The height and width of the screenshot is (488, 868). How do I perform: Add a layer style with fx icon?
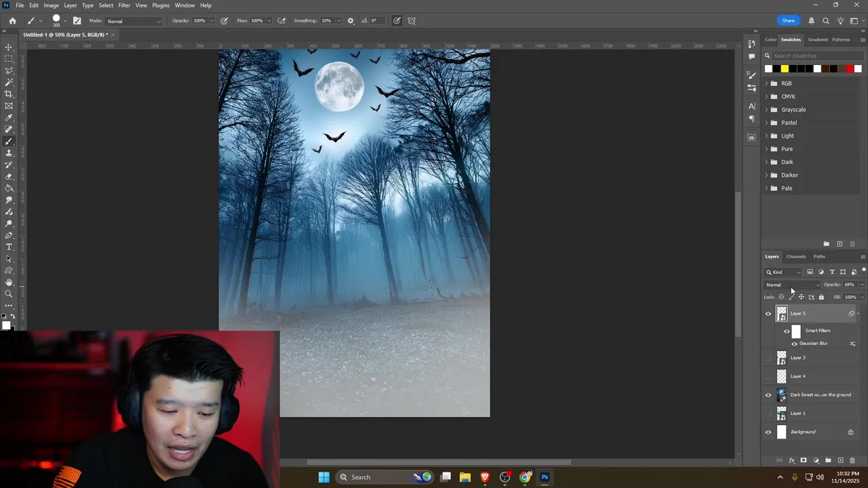pyautogui.click(x=791, y=460)
